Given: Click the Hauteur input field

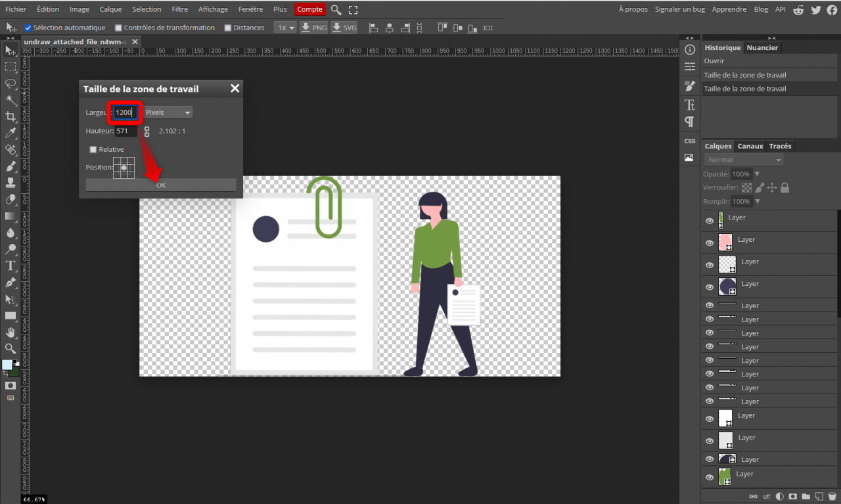Looking at the screenshot, I should [x=126, y=131].
